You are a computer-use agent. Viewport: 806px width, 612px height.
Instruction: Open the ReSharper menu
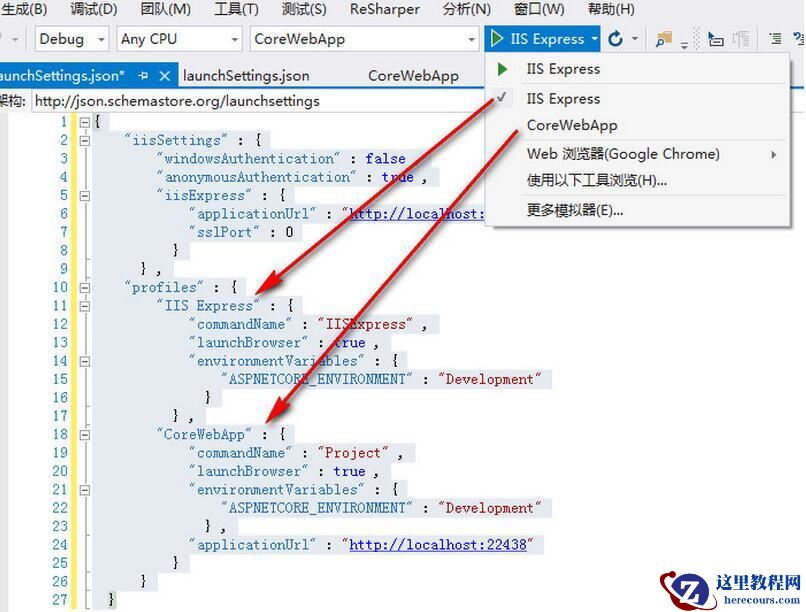click(x=384, y=9)
